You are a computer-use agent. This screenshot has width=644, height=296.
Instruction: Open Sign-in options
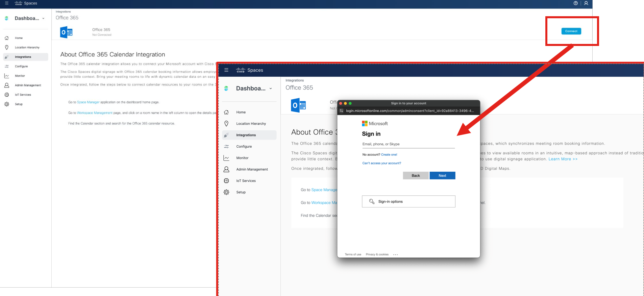(408, 201)
